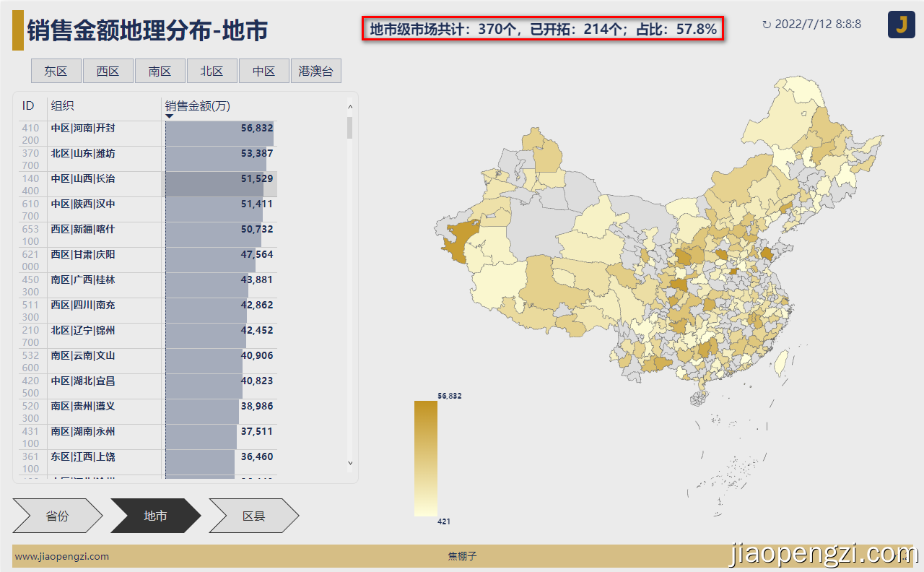Select row 中区|山西|长治
Viewport: 924px width, 572px height.
click(x=148, y=184)
